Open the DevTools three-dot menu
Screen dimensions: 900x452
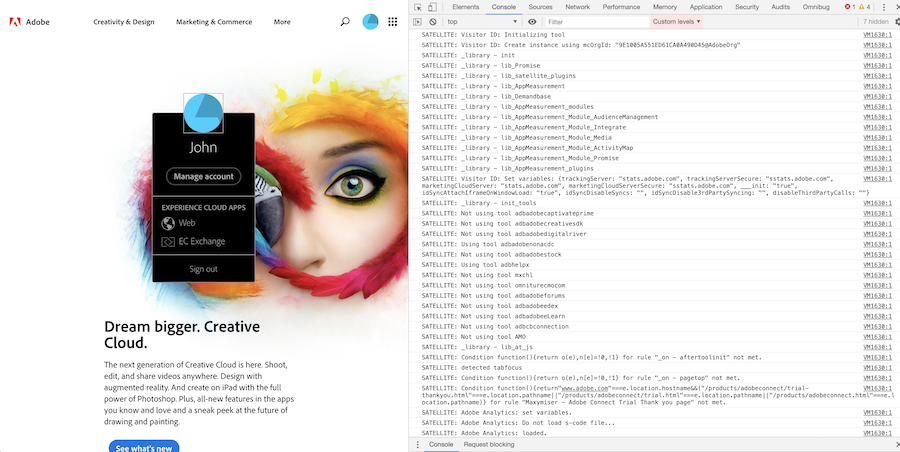[x=883, y=7]
